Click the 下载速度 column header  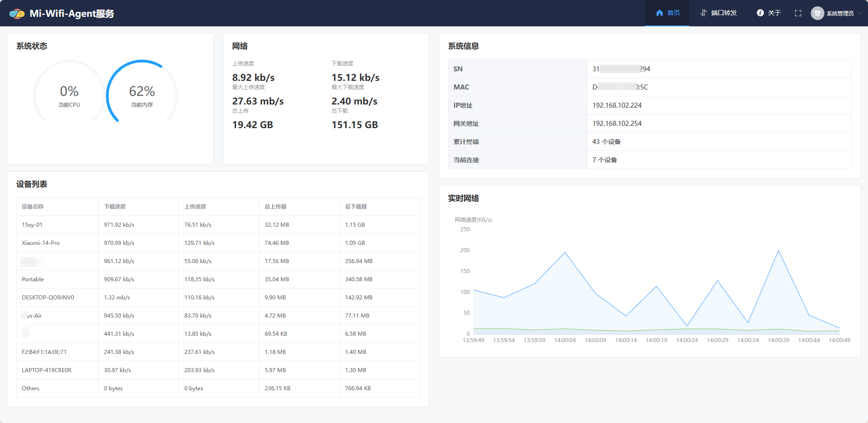tap(115, 207)
